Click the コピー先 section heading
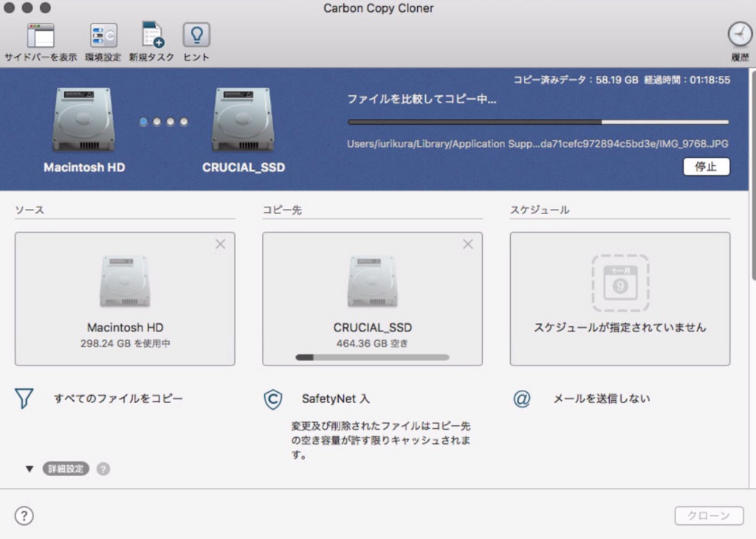 [282, 210]
